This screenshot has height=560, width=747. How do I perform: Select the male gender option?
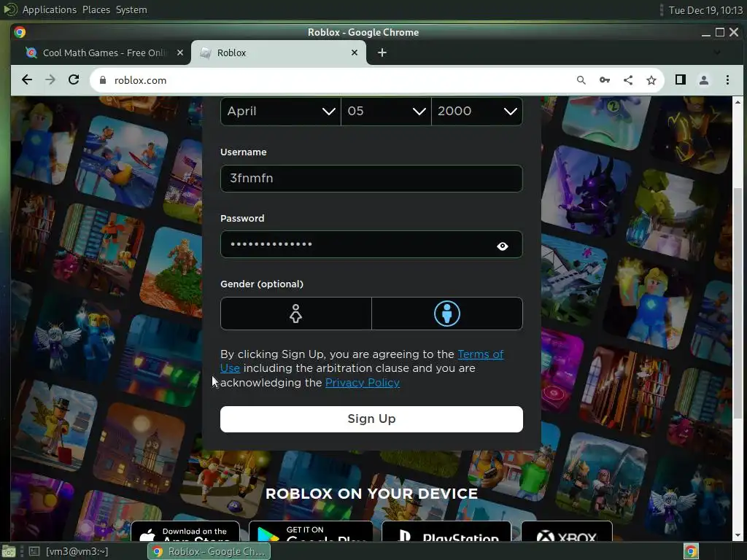click(x=447, y=314)
